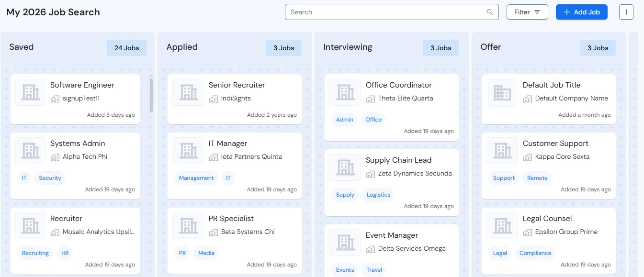The height and width of the screenshot is (277, 644).
Task: Click the Add Job button
Action: [581, 12]
